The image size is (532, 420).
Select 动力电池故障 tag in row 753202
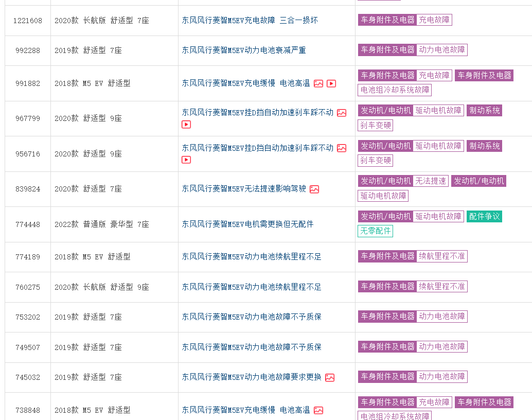click(x=442, y=316)
